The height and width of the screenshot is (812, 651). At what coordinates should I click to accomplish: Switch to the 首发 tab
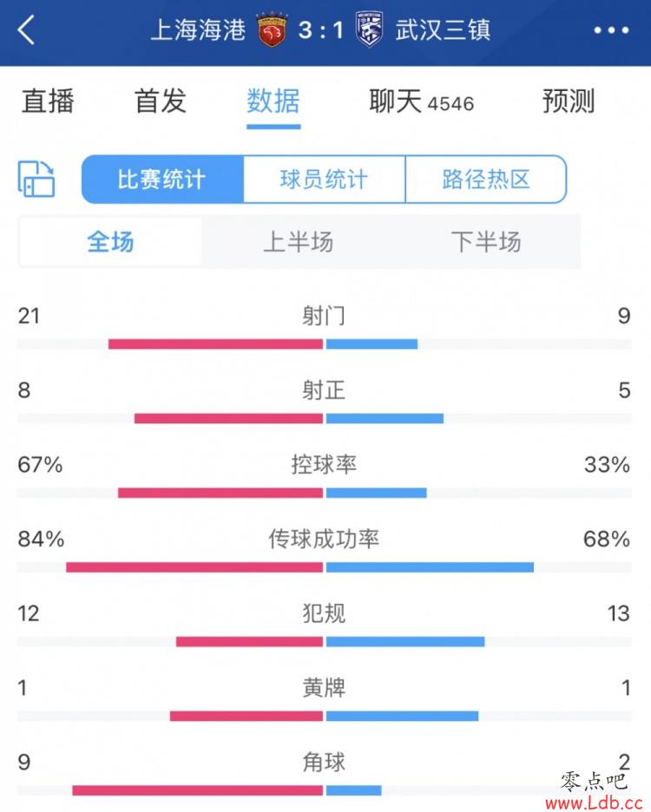click(x=161, y=101)
